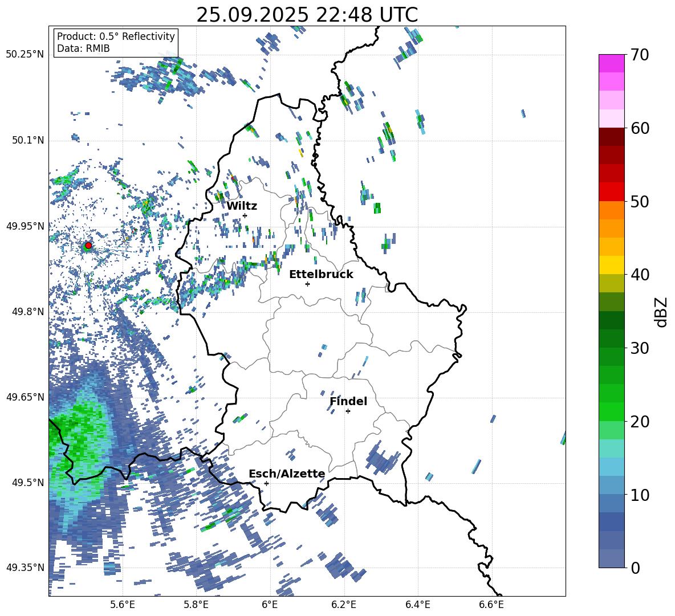Click the 49.8°N latitude label
This screenshot has width=675, height=616.
(x=27, y=312)
